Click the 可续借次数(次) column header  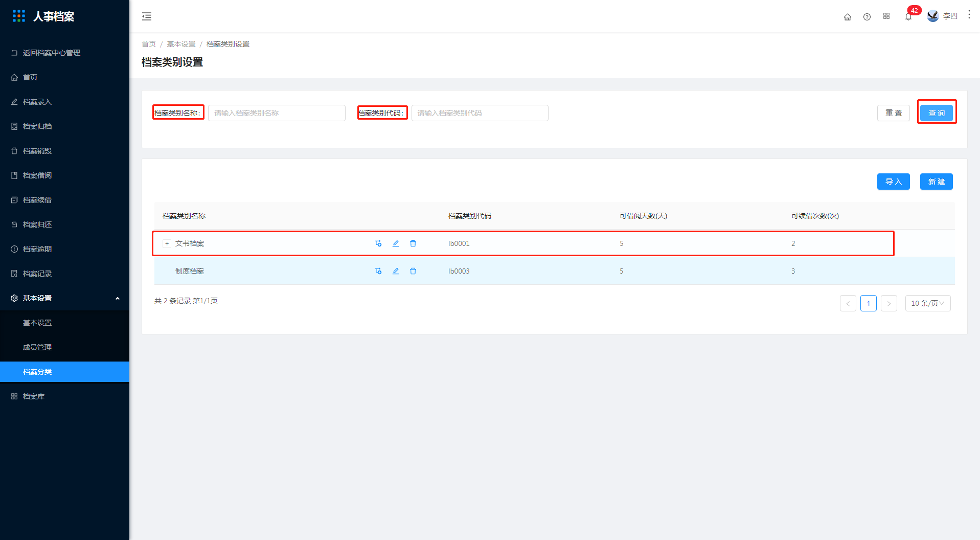[x=815, y=216]
